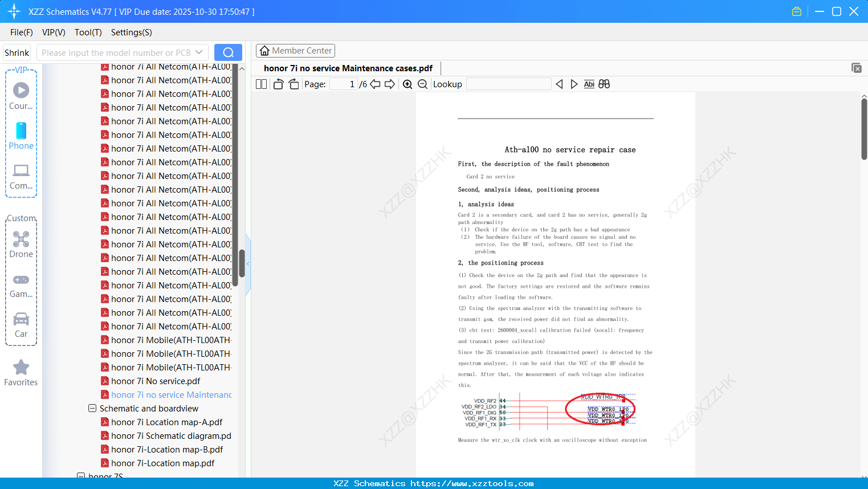Collapse the left panel with the splitter handle
This screenshot has height=489, width=868.
coord(248,264)
